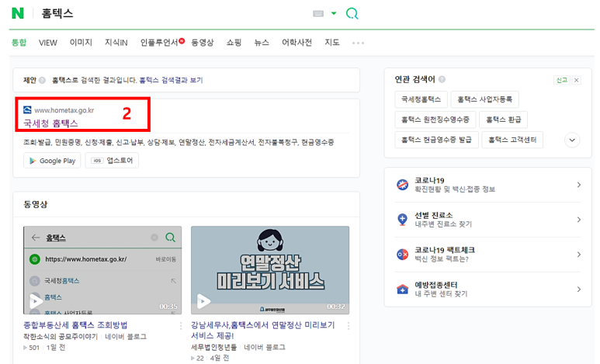Go to the 지식iN tab

pyautogui.click(x=116, y=42)
